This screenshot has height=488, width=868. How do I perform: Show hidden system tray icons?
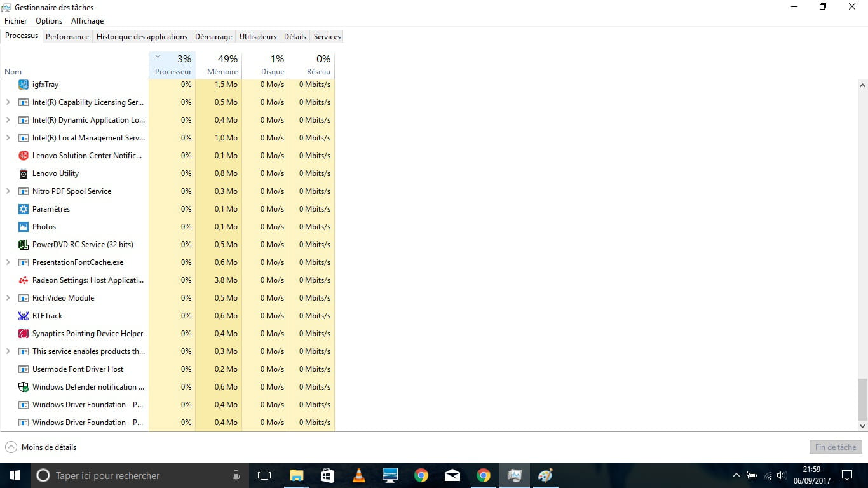click(736, 475)
